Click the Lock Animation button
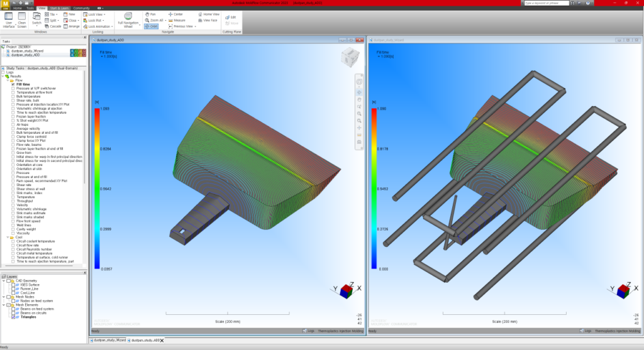 point(97,26)
